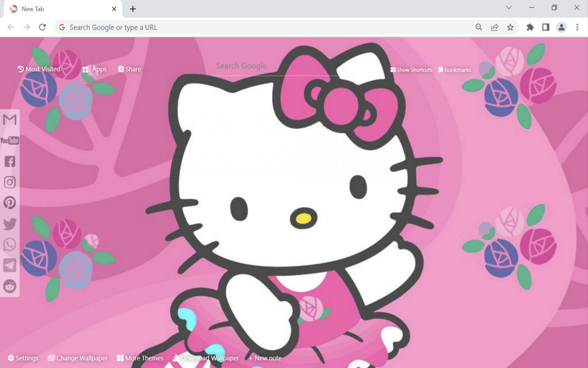Open Most Visited sites list
588x368 pixels.
point(39,69)
